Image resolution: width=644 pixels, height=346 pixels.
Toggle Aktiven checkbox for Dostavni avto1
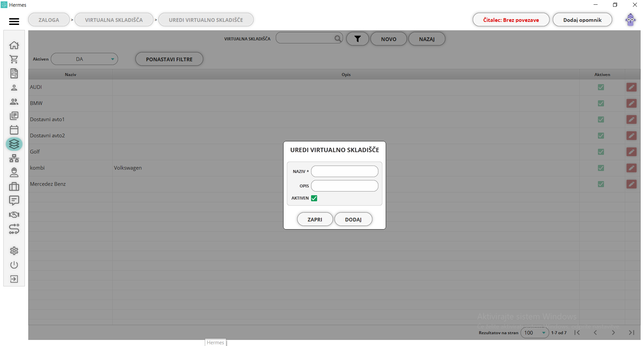[x=601, y=119]
